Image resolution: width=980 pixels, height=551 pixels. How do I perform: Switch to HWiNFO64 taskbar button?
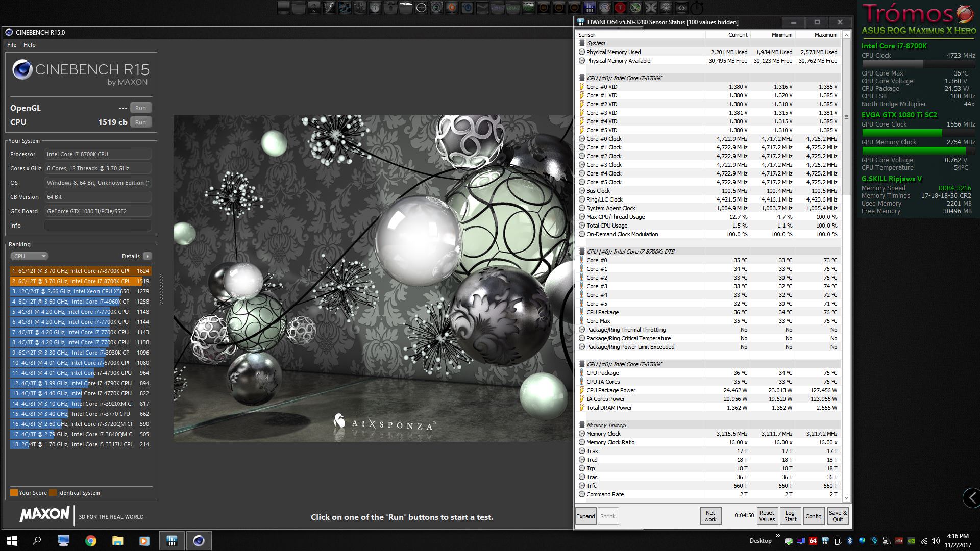(171, 541)
